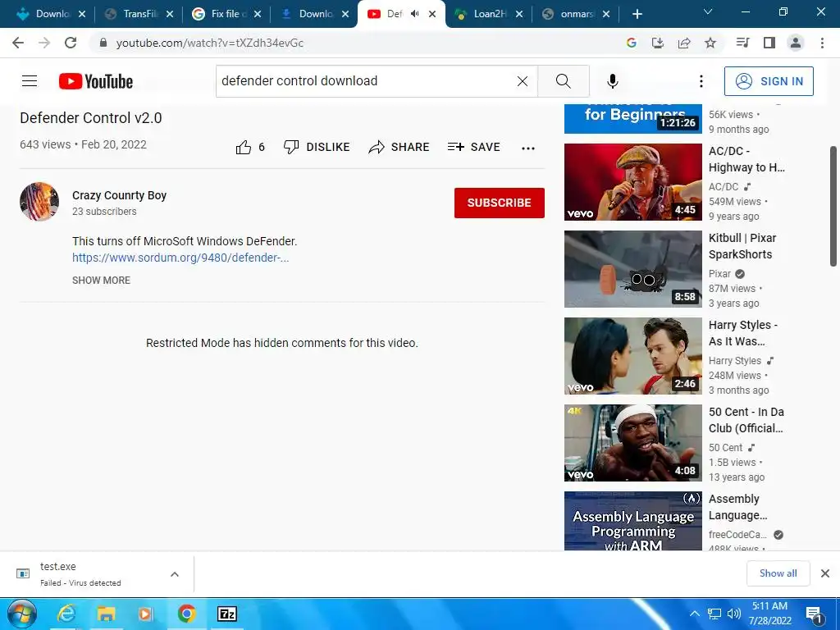This screenshot has height=630, width=840.
Task: Open 7-Zip from taskbar
Action: point(227,614)
